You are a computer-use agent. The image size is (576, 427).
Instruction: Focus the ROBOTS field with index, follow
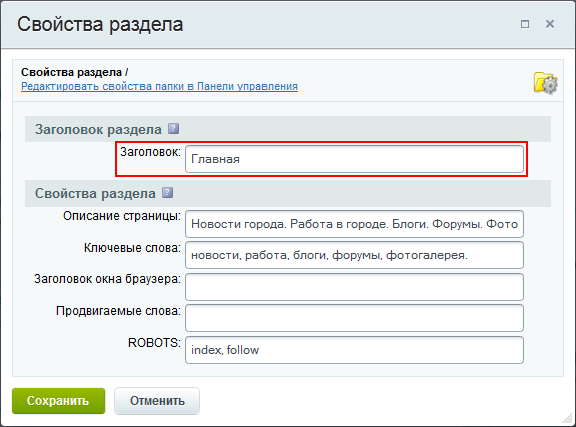pyautogui.click(x=354, y=350)
